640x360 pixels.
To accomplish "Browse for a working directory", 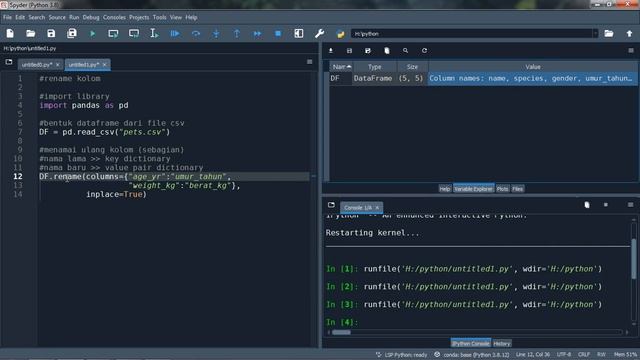I will click(x=609, y=33).
